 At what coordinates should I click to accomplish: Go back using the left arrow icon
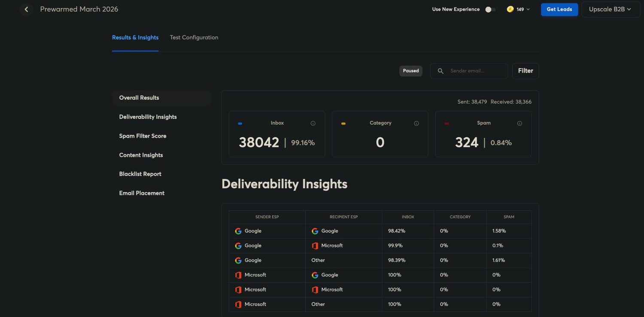pyautogui.click(x=26, y=9)
